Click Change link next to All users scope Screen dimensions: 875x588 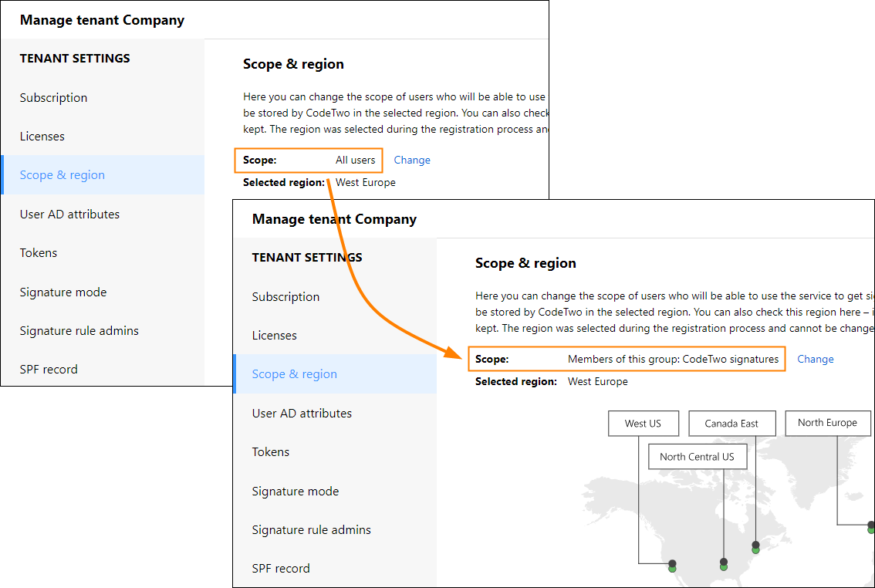tap(412, 160)
